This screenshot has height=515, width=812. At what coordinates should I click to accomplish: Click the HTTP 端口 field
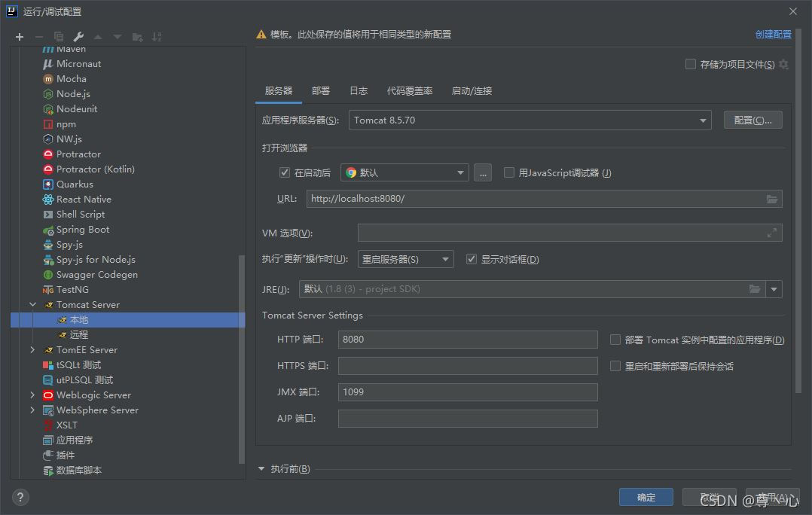coord(469,340)
